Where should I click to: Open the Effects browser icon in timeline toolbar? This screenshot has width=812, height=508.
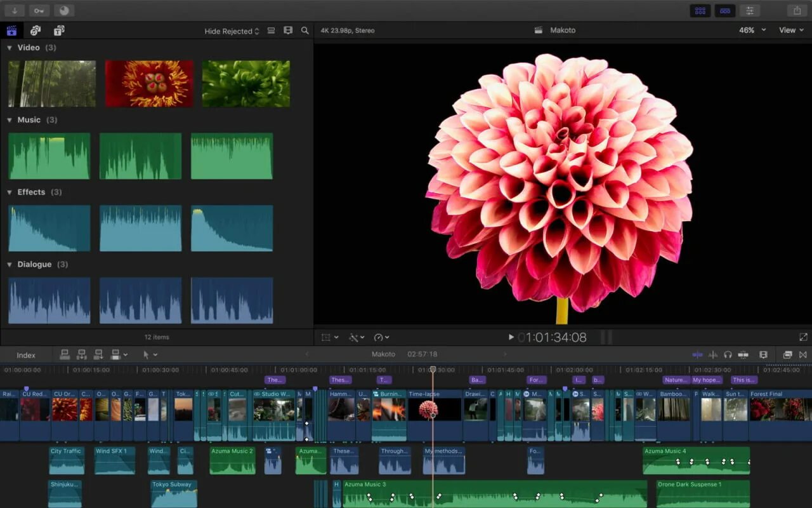coord(787,354)
